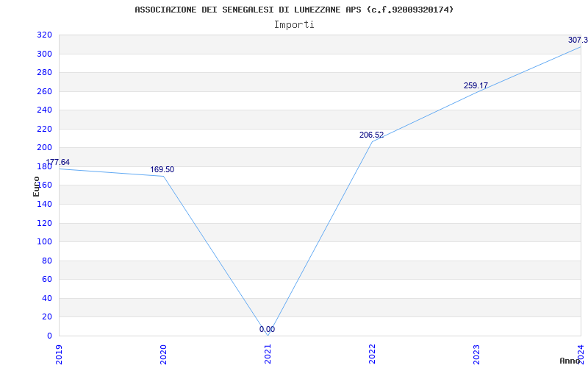This screenshot has height=368, width=588.
Task: Click the y-axis value 200
Action: tap(44, 148)
